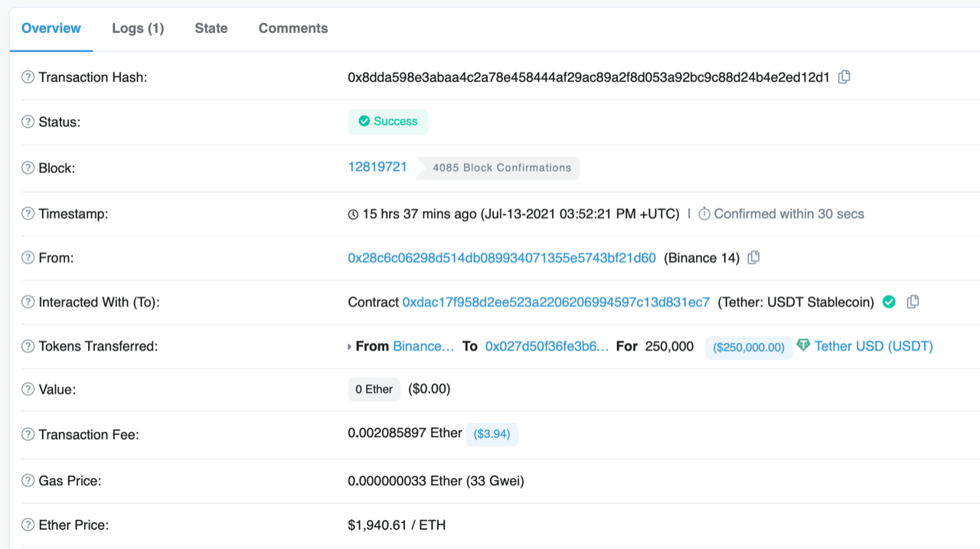Open the State tab
The height and width of the screenshot is (549, 980).
[211, 28]
